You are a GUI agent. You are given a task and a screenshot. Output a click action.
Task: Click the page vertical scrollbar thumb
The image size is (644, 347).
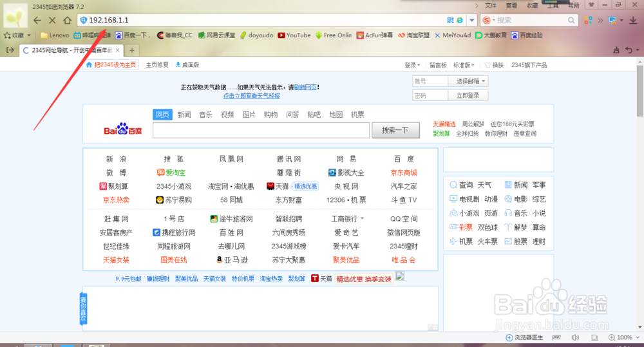point(640,91)
